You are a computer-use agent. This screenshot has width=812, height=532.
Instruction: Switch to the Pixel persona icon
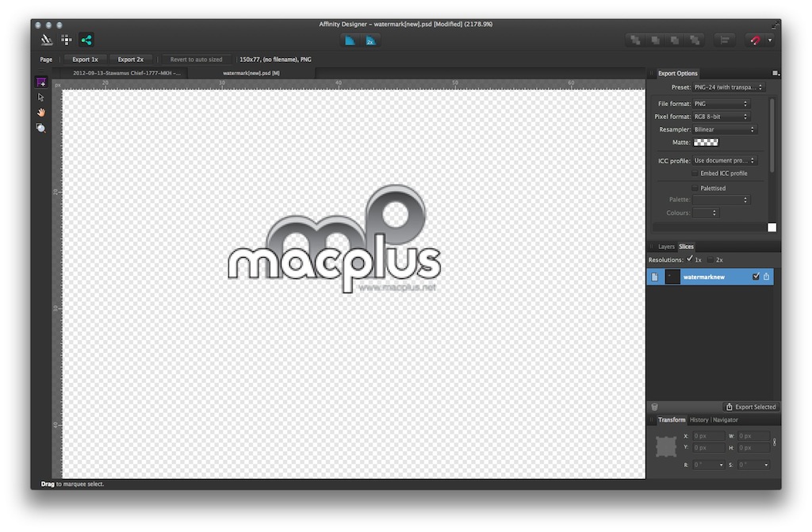tap(67, 40)
